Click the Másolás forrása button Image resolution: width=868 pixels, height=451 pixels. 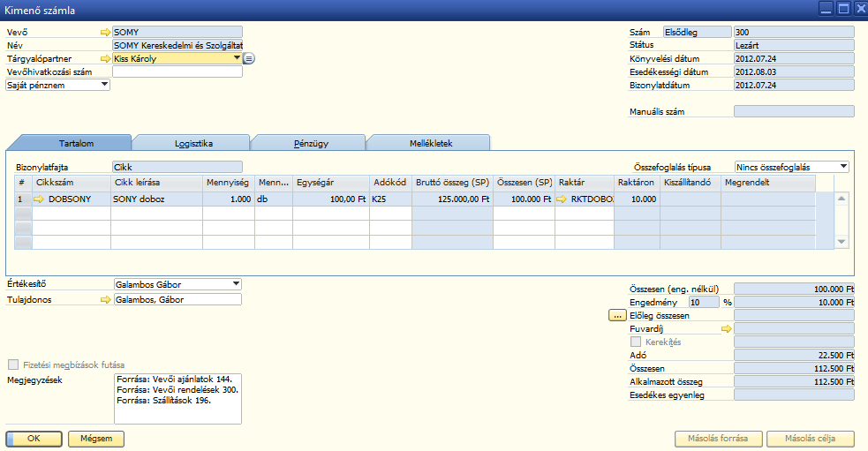(718, 439)
